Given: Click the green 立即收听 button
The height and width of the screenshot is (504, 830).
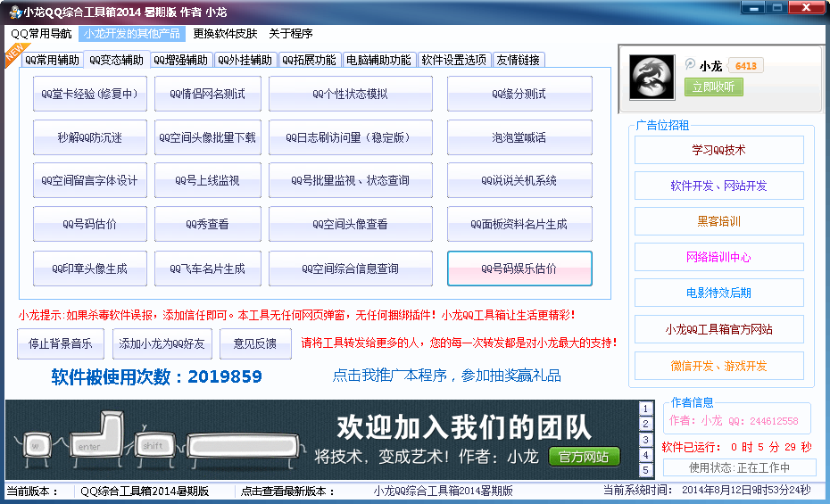Looking at the screenshot, I should tap(713, 87).
